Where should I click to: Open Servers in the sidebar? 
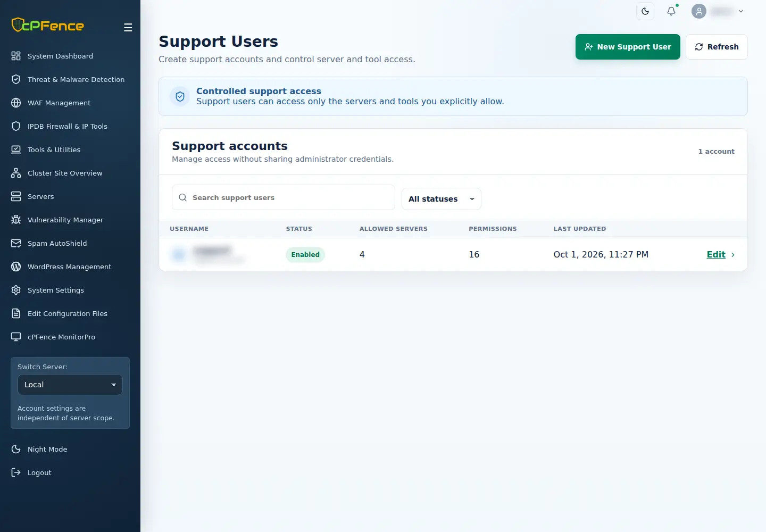[70, 196]
